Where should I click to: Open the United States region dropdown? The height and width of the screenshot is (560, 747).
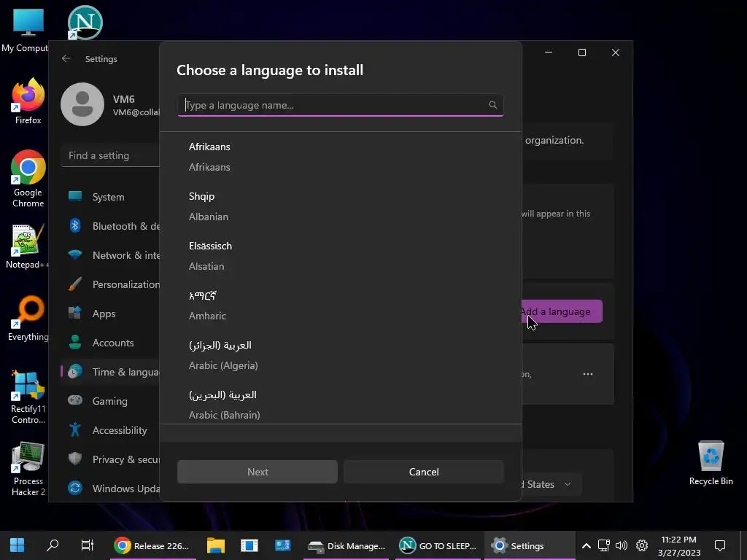click(551, 484)
